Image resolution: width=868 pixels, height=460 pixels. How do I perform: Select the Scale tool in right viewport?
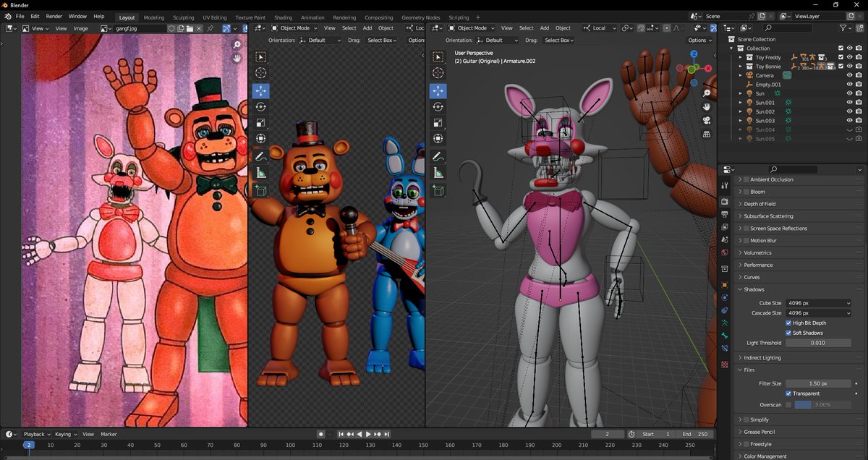438,122
